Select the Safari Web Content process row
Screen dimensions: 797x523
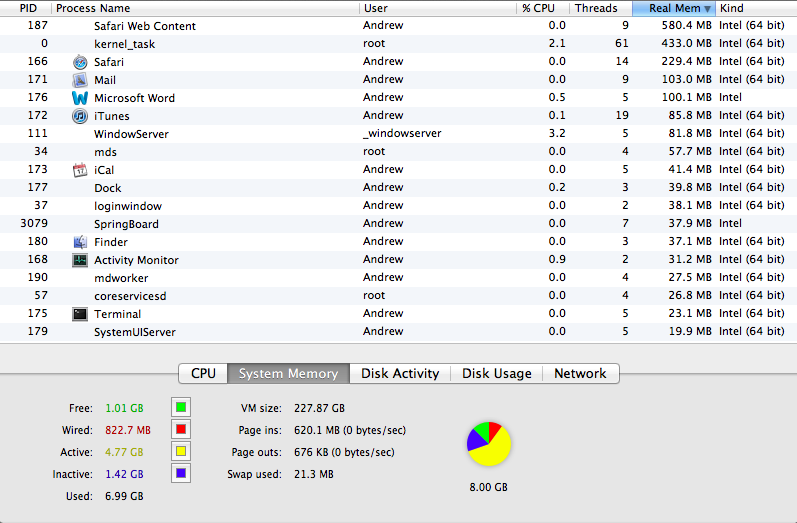tap(398, 26)
